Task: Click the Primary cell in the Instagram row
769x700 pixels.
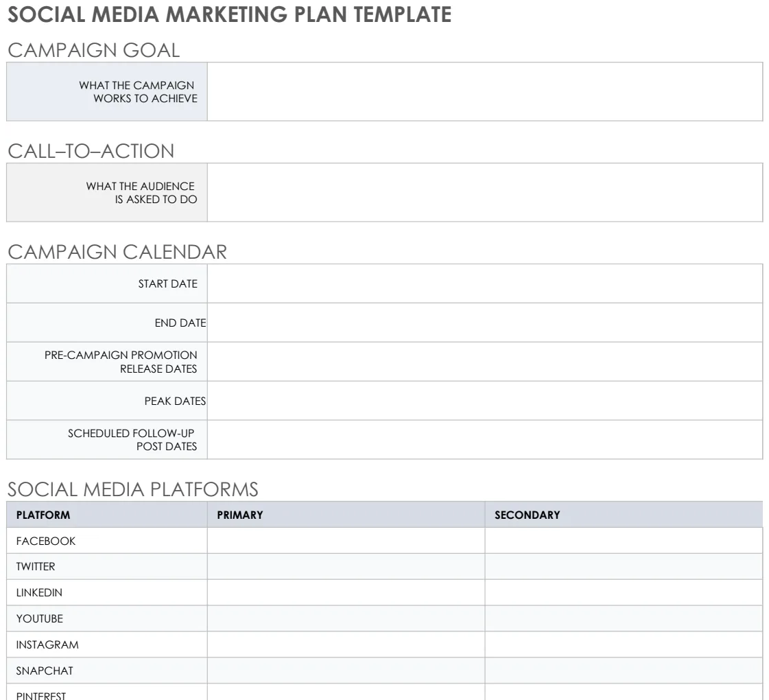Action: point(346,644)
